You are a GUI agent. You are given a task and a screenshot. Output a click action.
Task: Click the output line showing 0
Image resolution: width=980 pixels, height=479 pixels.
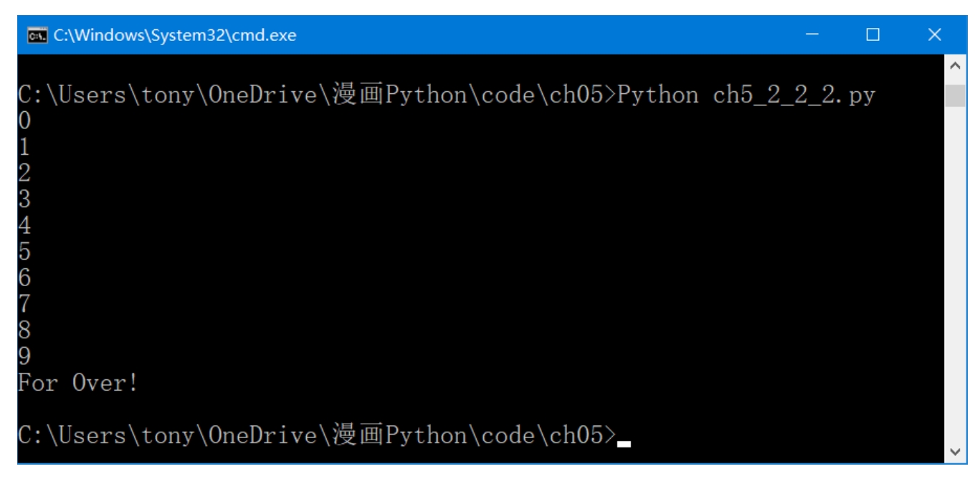25,121
